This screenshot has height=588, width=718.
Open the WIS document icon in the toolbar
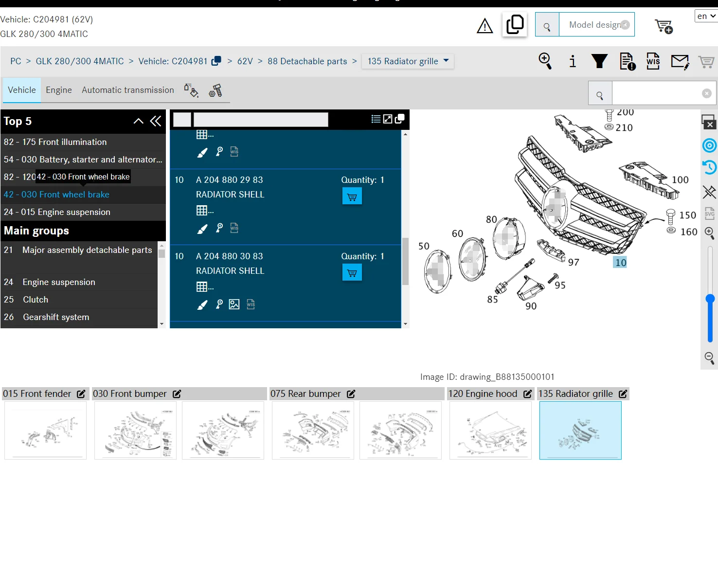pyautogui.click(x=653, y=61)
